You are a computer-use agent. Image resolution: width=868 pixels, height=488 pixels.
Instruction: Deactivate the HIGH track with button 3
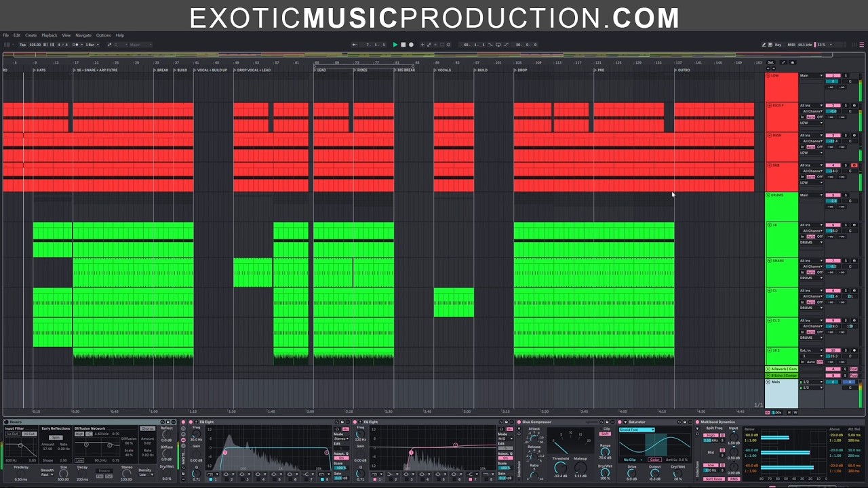point(833,136)
